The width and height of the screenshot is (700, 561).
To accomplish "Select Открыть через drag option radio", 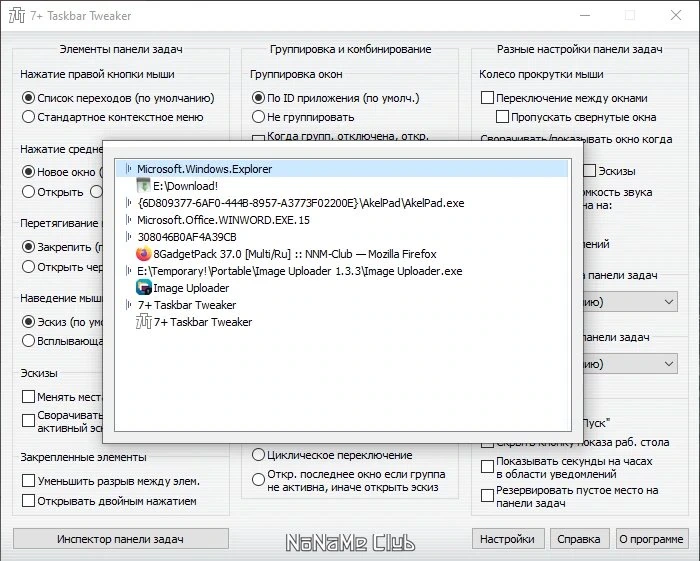I will pyautogui.click(x=28, y=266).
